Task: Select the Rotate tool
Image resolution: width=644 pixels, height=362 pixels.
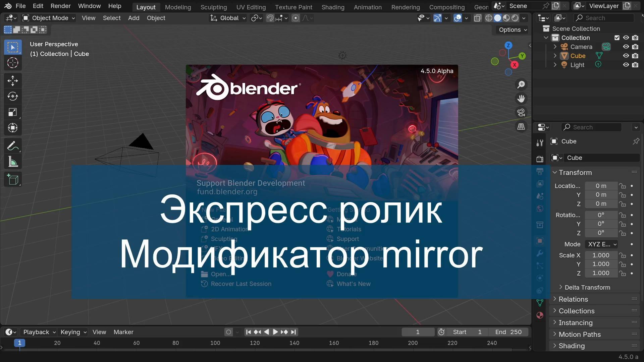Action: 12,96
